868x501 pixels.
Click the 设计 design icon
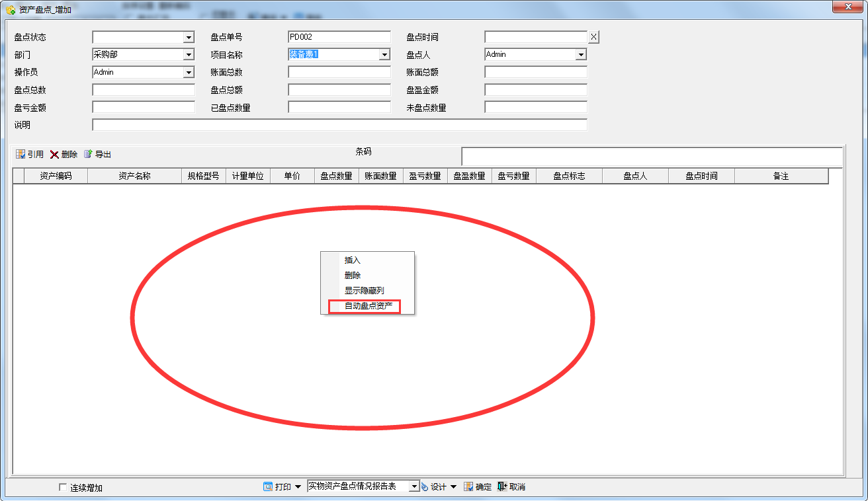(425, 487)
